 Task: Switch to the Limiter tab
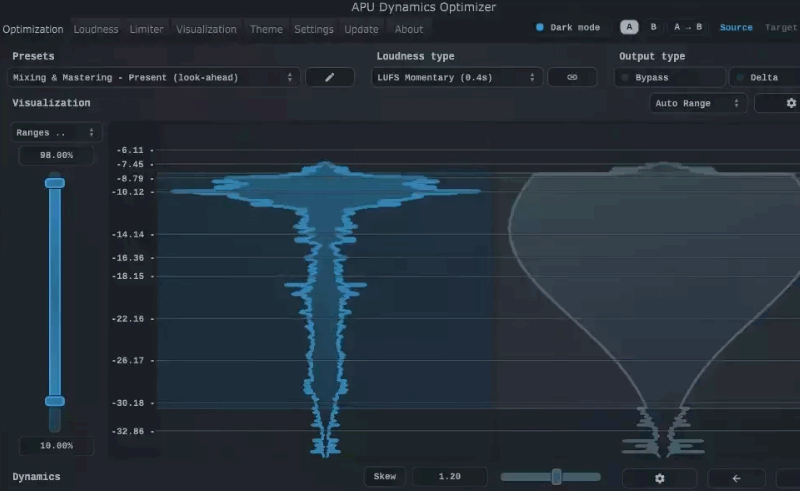click(x=146, y=29)
